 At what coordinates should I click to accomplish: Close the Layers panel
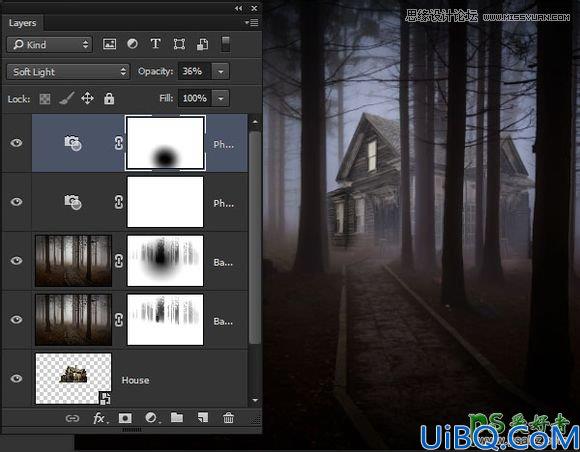click(254, 8)
